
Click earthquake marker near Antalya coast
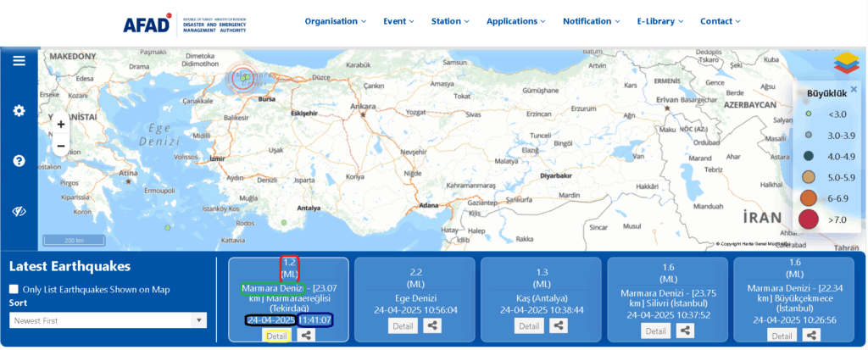pos(284,222)
